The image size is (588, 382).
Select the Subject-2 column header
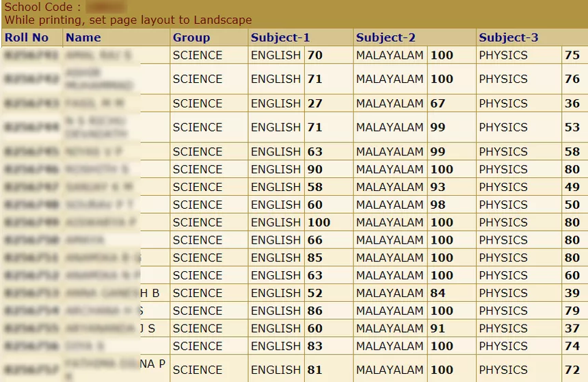tap(386, 38)
